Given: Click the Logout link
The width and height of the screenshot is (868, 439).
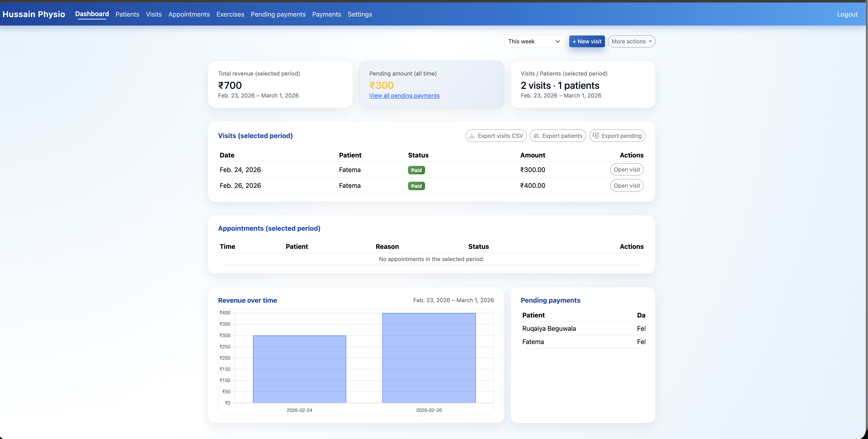Looking at the screenshot, I should tap(847, 14).
